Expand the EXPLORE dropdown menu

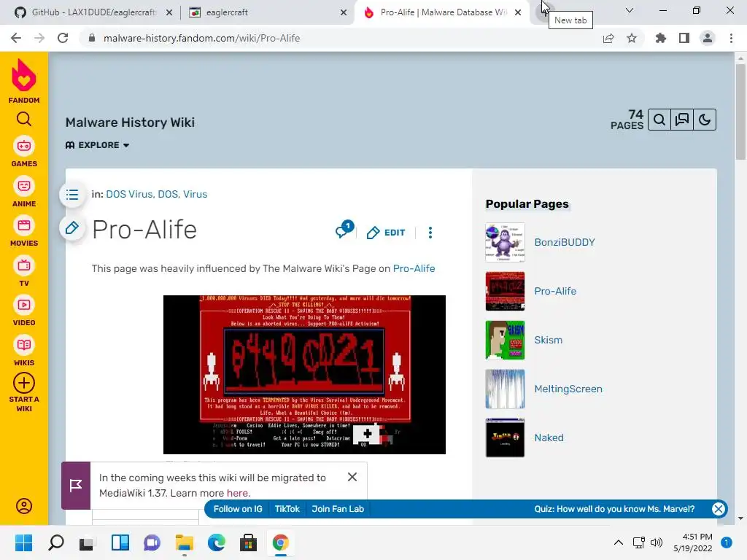[97, 145]
